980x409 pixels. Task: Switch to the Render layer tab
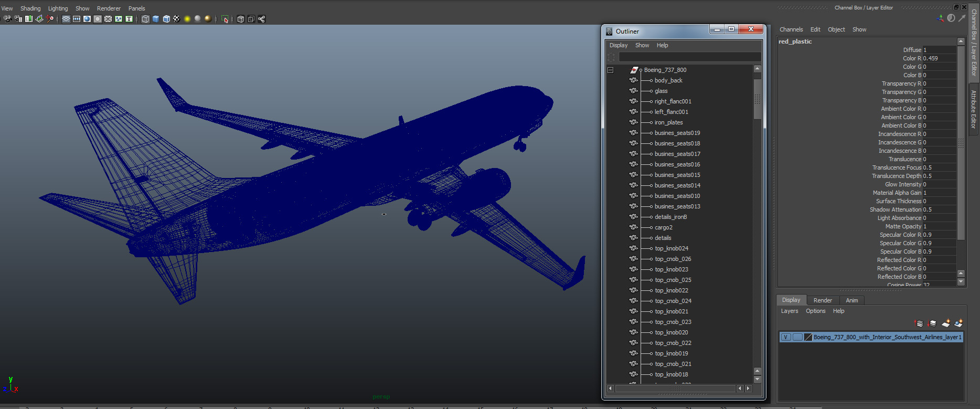823,300
